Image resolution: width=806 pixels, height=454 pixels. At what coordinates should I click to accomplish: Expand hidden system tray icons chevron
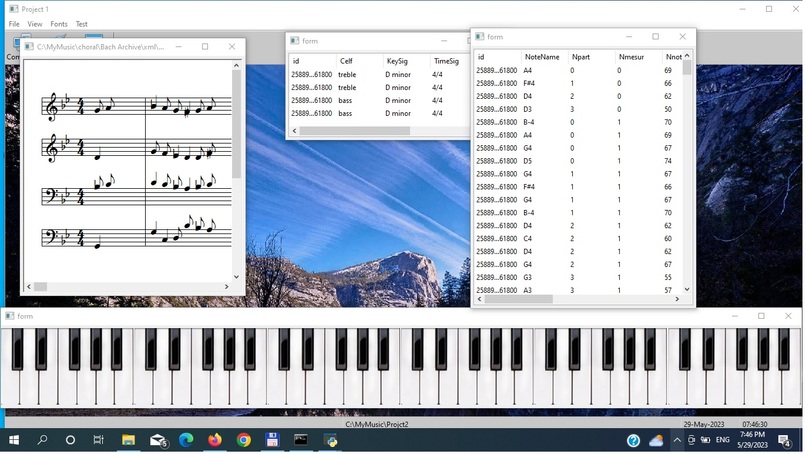click(x=677, y=441)
